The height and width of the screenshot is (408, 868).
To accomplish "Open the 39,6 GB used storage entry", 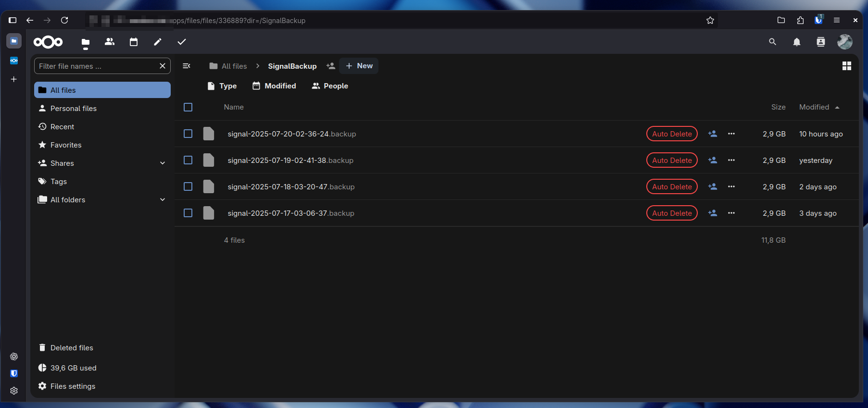I will click(102, 368).
